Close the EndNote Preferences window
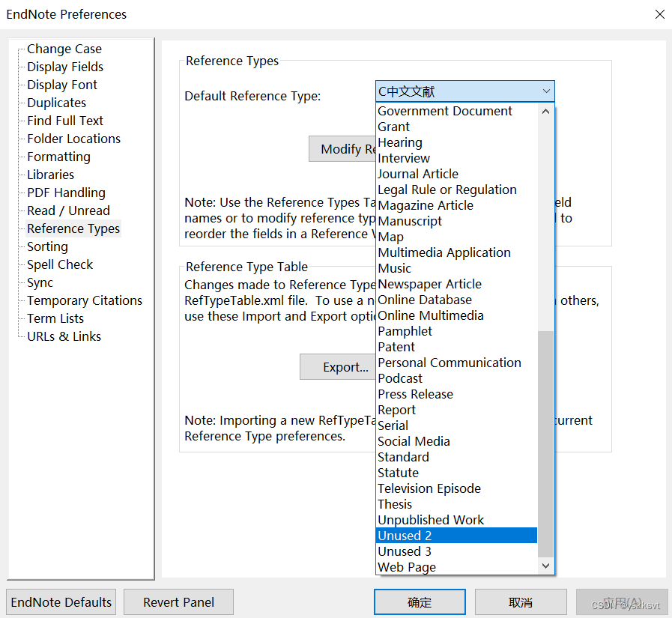672x618 pixels. click(x=659, y=14)
